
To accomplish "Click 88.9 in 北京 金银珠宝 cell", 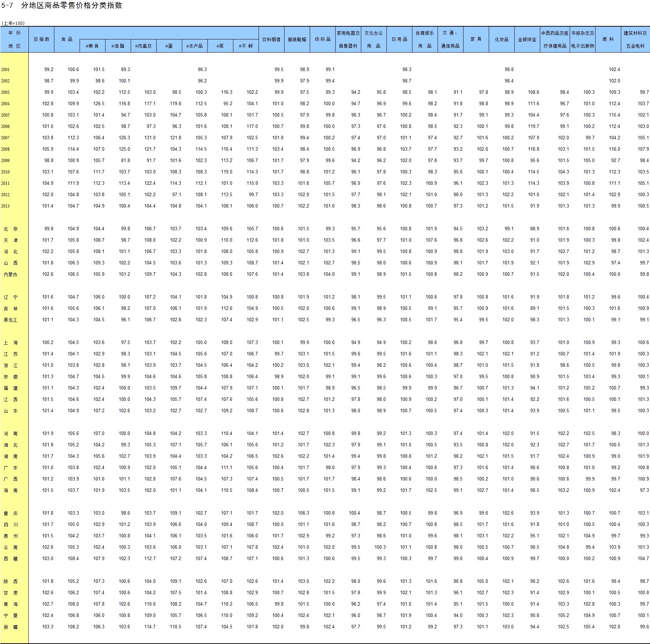I will [535, 229].
